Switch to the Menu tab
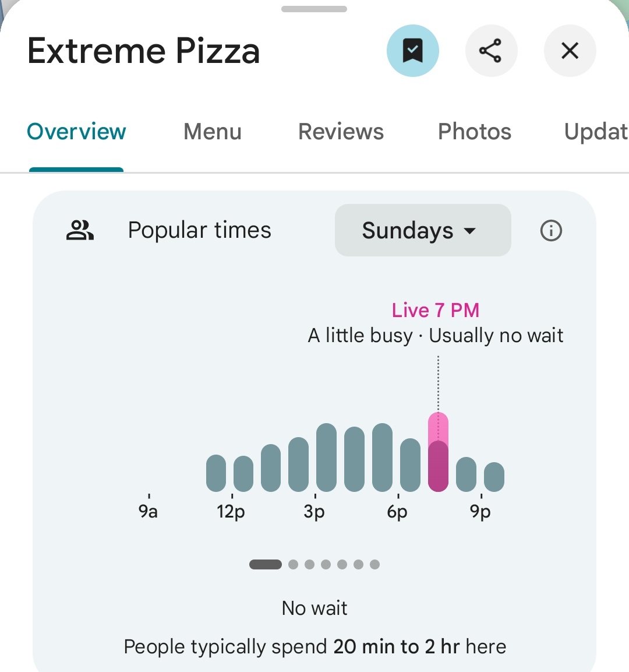Viewport: 629px width, 672px height. click(213, 132)
